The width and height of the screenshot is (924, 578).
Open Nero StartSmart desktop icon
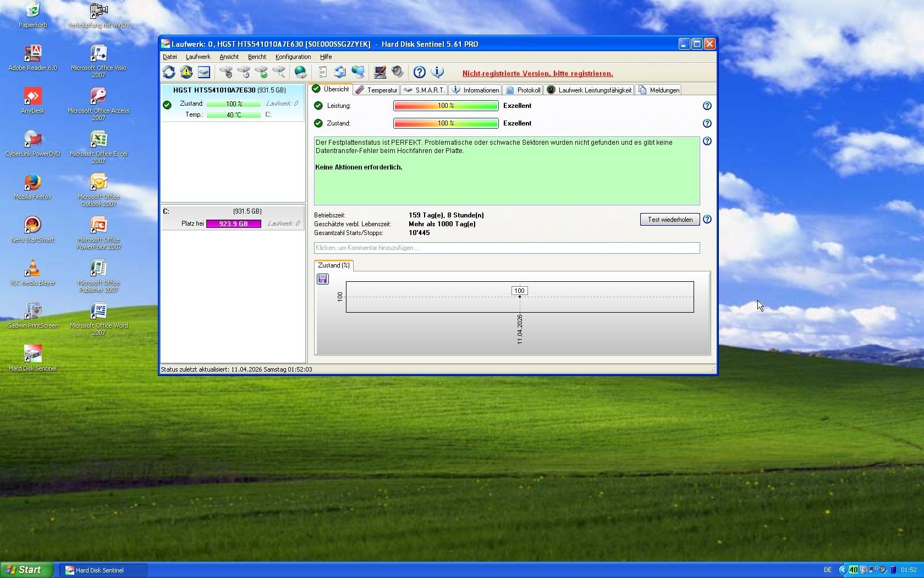[x=32, y=229]
